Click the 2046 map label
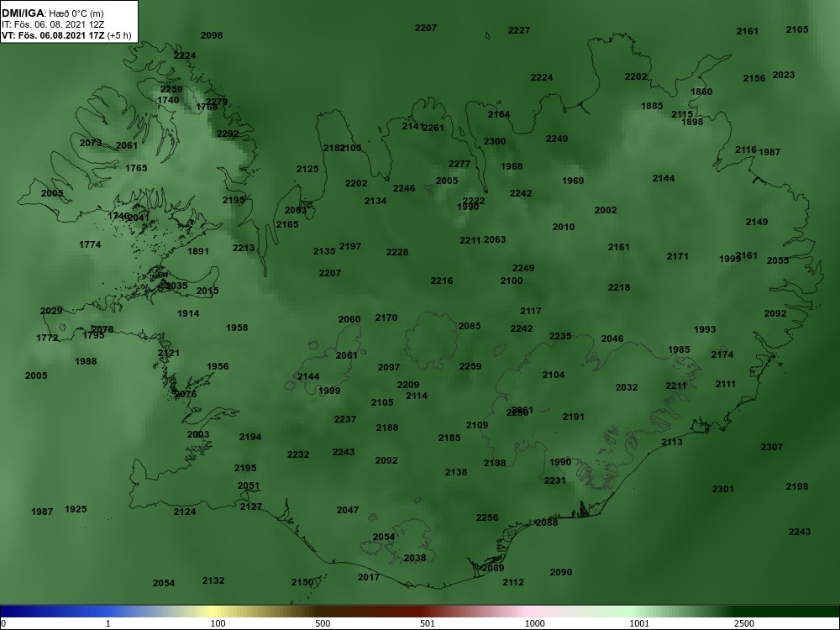 click(612, 339)
